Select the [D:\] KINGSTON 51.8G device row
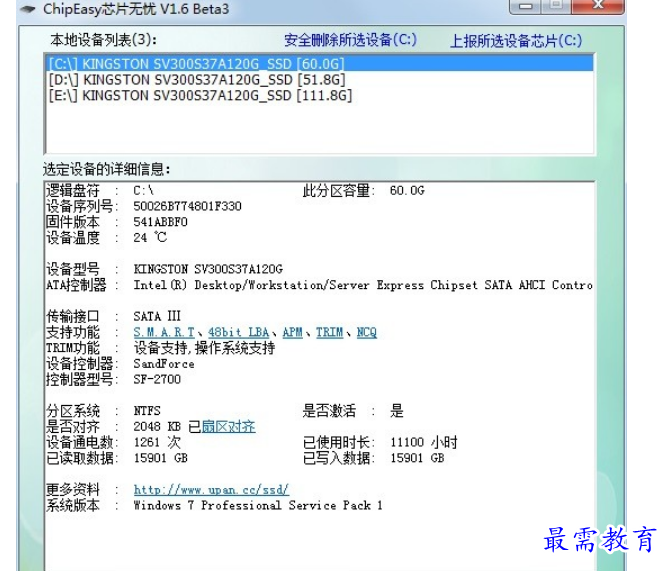Image resolution: width=665 pixels, height=571 pixels. coord(319,80)
